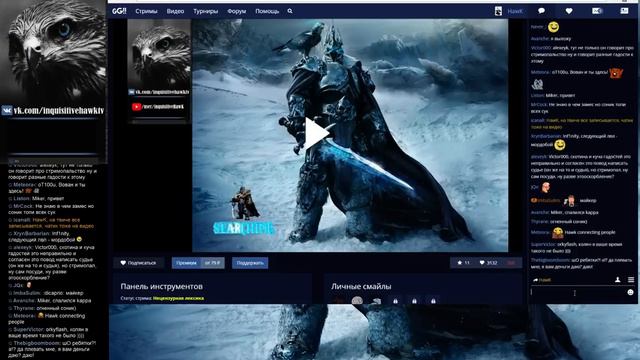Open the Видео menu item

pos(175,11)
